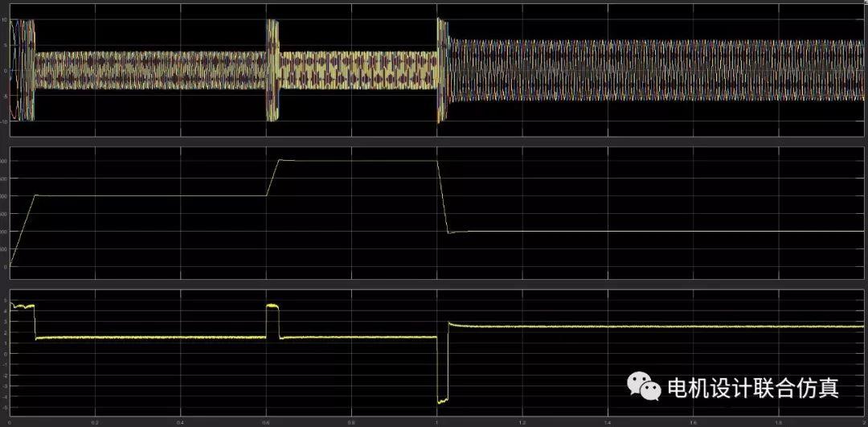868x427 pixels.
Task: Click the top plot current spike at 1 s
Action: 440,70
